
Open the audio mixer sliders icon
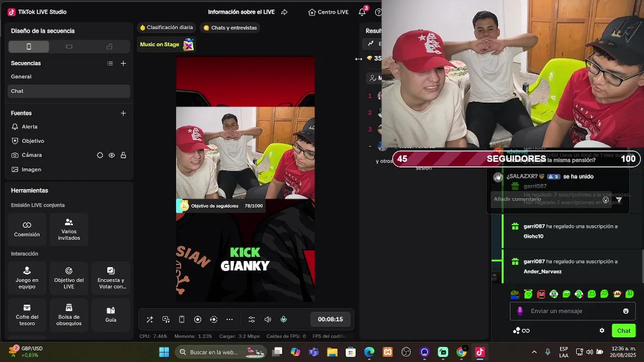(x=252, y=319)
